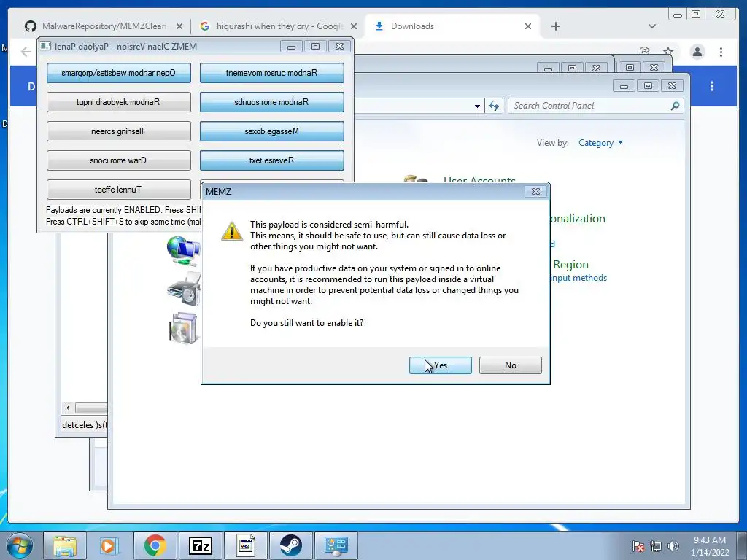747x560 pixels.
Task: Open Downloads page more actions menu
Action: pos(712,86)
